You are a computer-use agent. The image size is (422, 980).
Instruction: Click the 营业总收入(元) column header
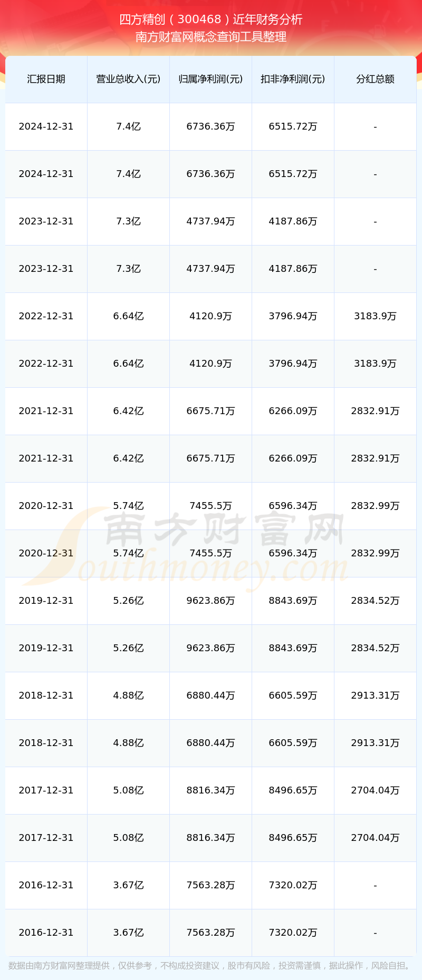[x=128, y=79]
